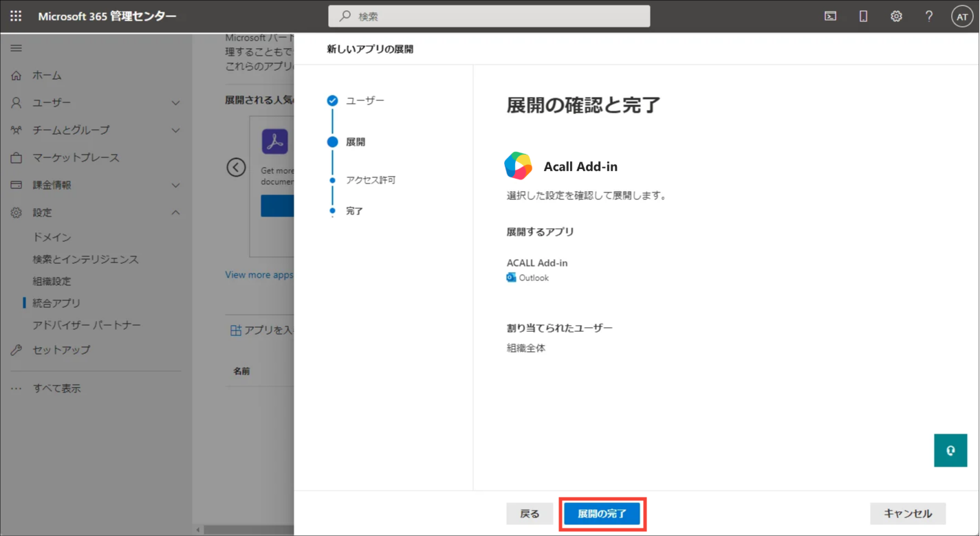
Task: Open Cloud Shell terminal icon in header
Action: click(831, 16)
